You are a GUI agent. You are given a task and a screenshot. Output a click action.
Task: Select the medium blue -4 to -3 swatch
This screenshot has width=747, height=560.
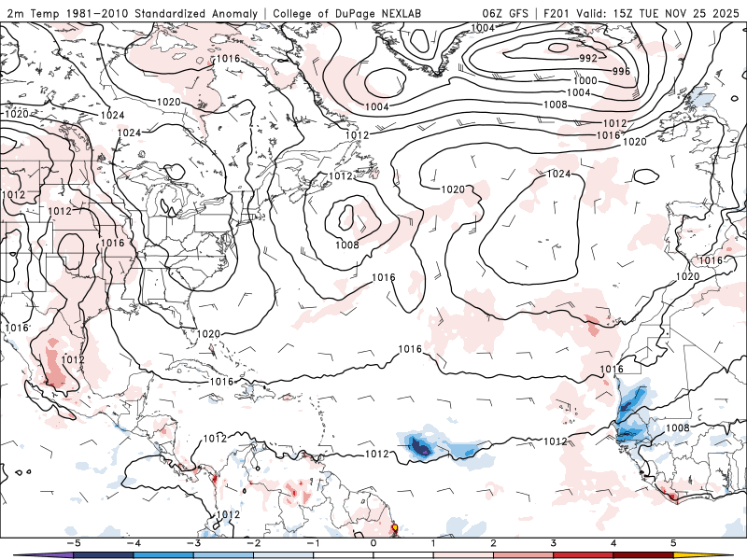pyautogui.click(x=163, y=555)
